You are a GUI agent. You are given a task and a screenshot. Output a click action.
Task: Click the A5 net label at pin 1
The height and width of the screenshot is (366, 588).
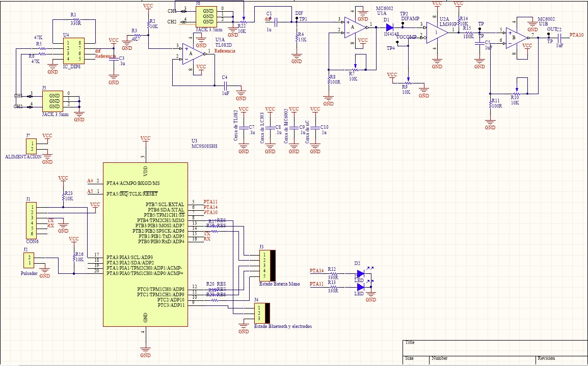pos(90,191)
